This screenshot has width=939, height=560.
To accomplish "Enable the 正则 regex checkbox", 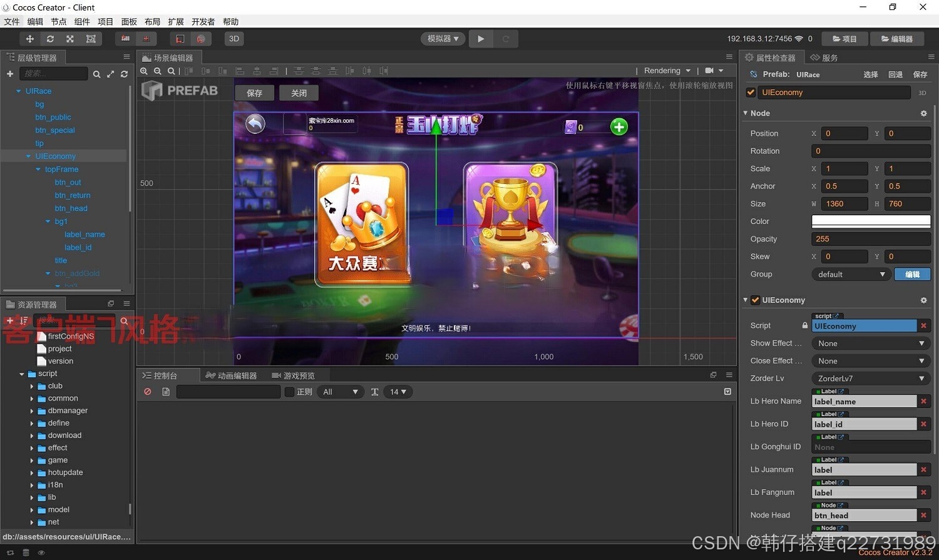I will (x=289, y=392).
